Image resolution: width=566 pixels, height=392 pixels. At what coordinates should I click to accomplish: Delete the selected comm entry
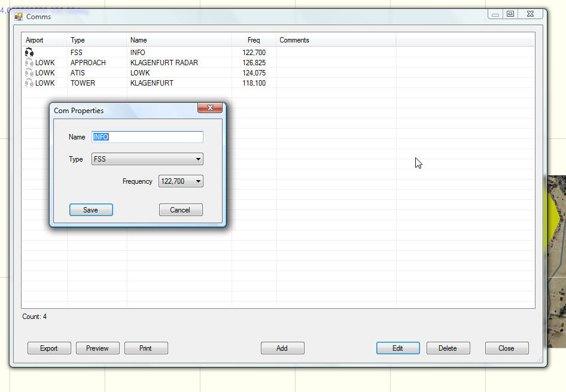[x=448, y=348]
